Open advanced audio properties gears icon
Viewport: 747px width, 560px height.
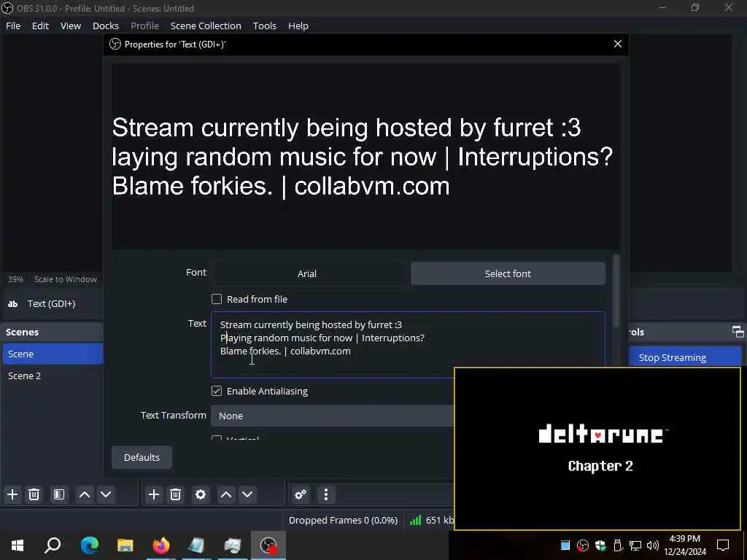pos(301,494)
